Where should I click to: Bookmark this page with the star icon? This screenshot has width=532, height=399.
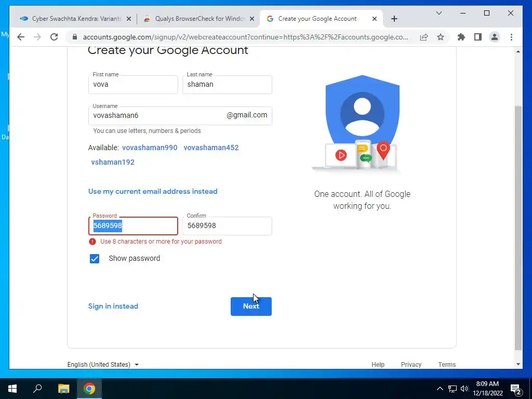pyautogui.click(x=441, y=37)
